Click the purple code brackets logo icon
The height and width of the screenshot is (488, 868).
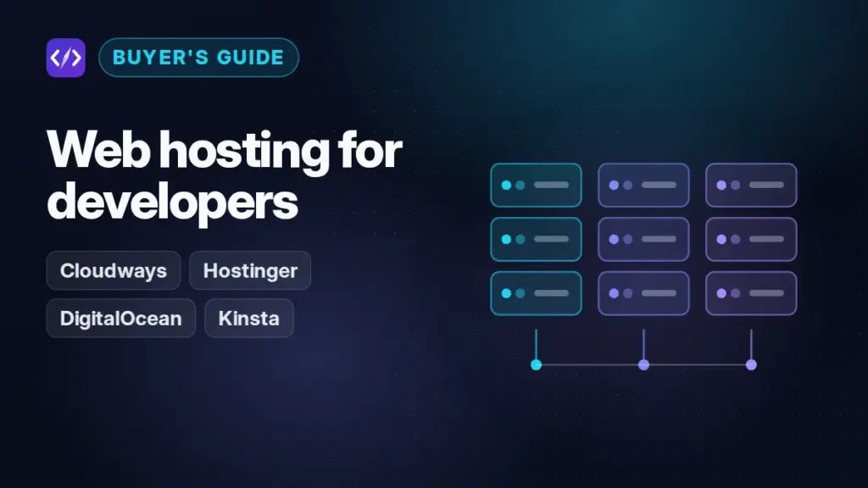point(66,58)
